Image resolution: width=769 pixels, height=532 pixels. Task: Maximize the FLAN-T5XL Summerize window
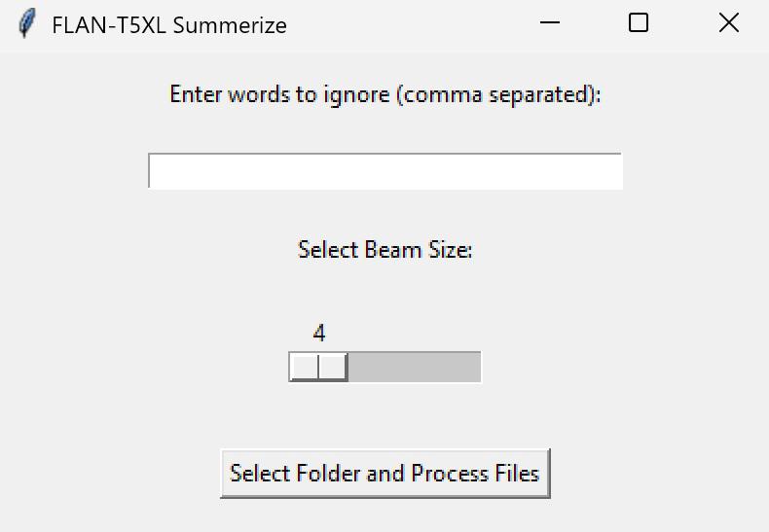click(638, 23)
